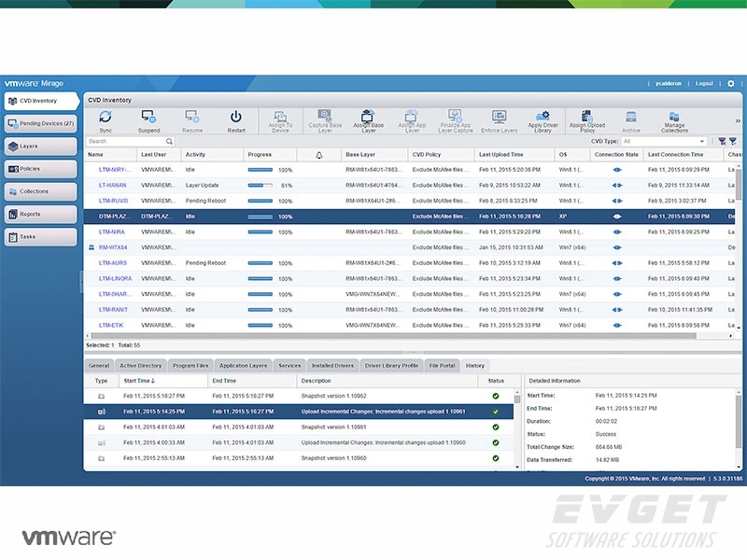The height and width of the screenshot is (560, 747).
Task: Expand the toolbar overflow chevron
Action: click(738, 121)
